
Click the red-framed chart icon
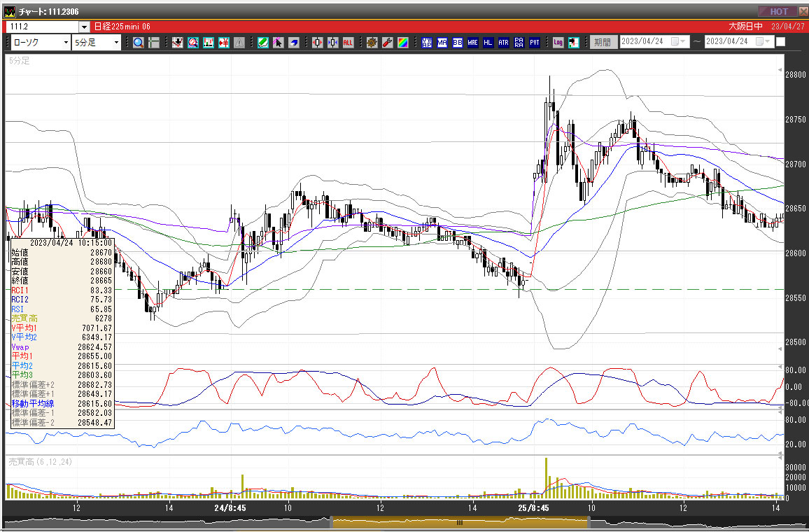[x=209, y=42]
